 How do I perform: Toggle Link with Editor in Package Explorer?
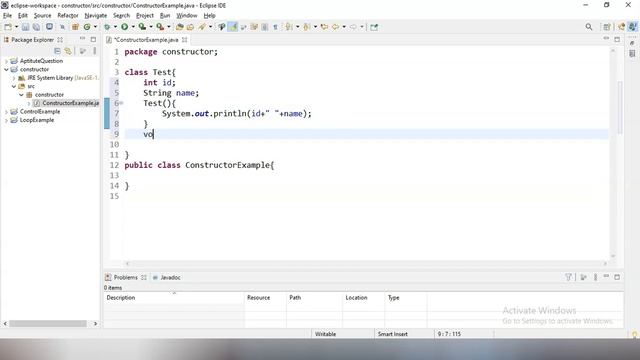pyautogui.click(x=68, y=51)
